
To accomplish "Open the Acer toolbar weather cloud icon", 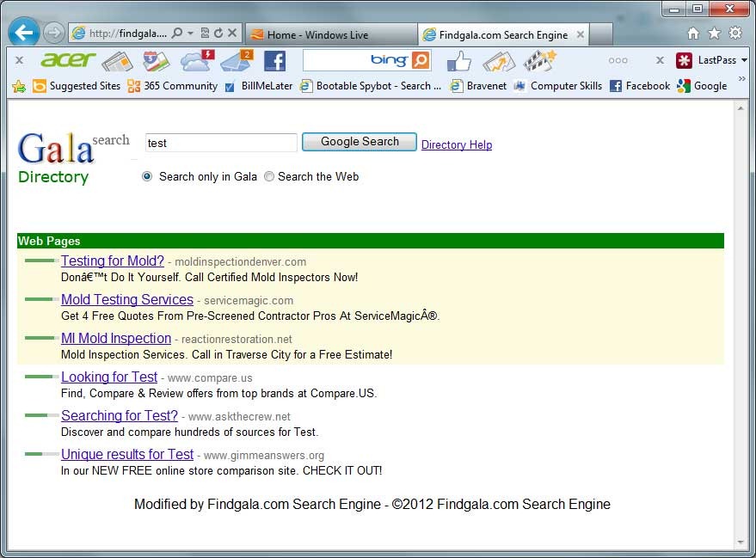I will (x=197, y=61).
